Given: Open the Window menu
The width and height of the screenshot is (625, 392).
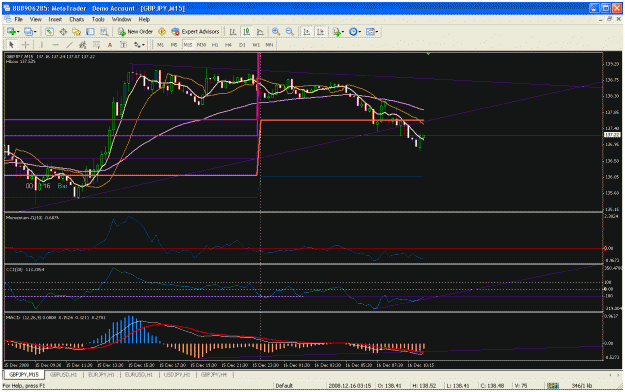Looking at the screenshot, I should pyautogui.click(x=121, y=19).
